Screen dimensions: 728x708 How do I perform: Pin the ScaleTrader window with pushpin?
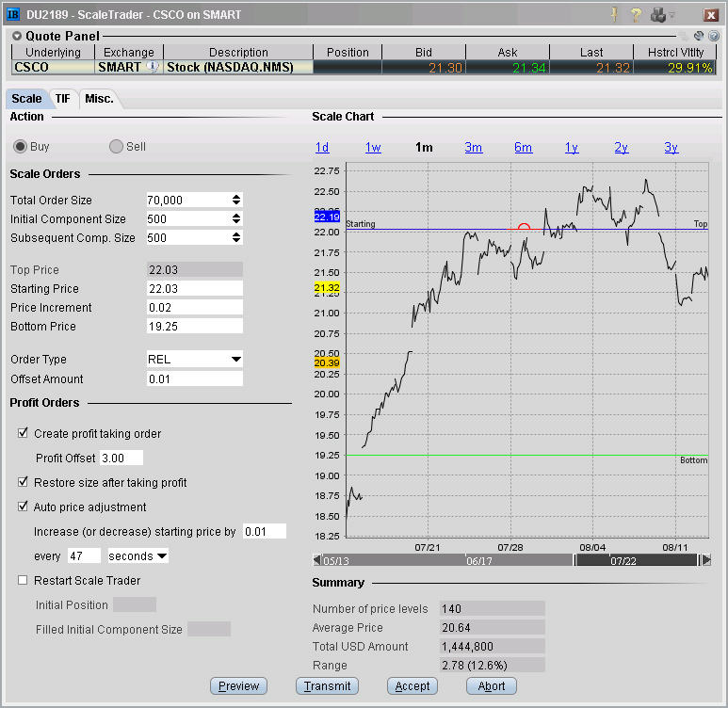614,15
